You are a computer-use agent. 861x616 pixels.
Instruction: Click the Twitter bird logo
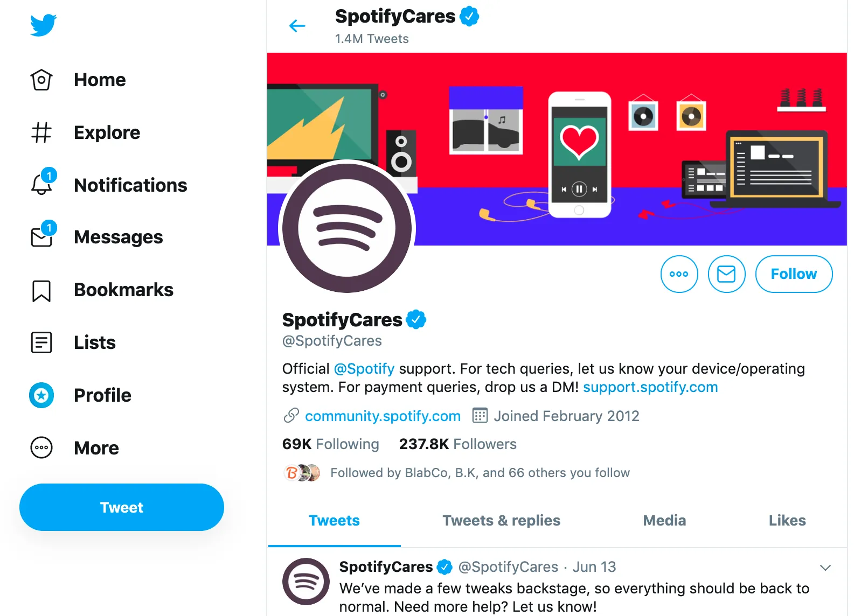43,23
